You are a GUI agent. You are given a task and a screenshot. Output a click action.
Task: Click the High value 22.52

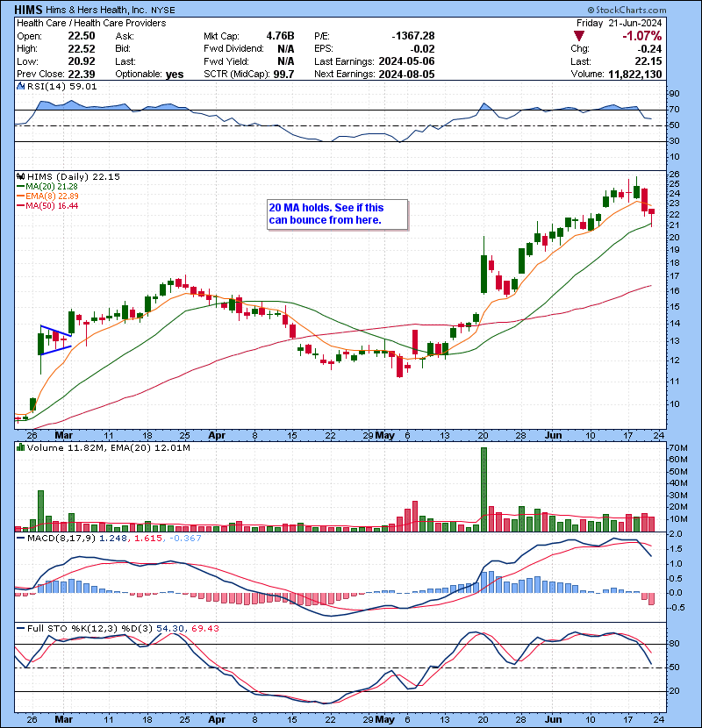point(82,49)
